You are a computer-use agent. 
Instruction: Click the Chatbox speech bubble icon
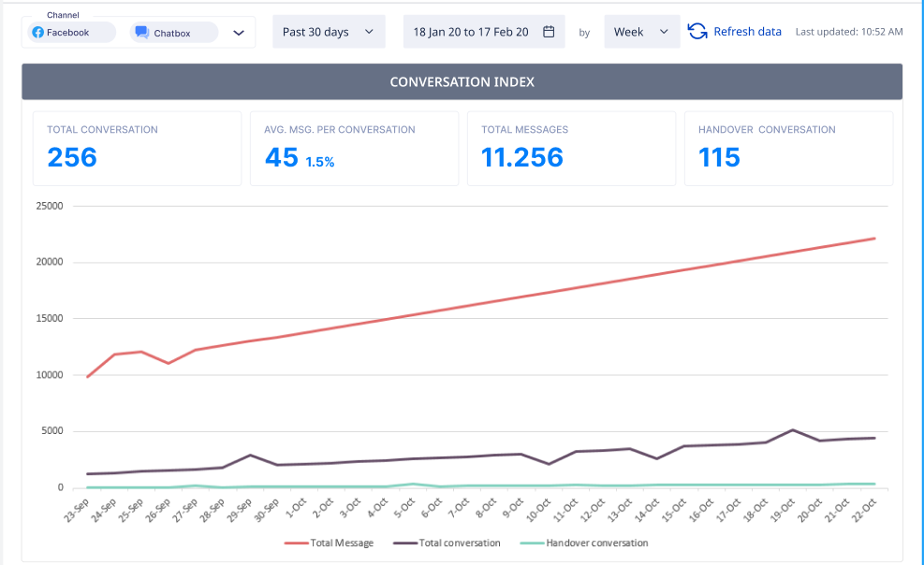(x=141, y=33)
